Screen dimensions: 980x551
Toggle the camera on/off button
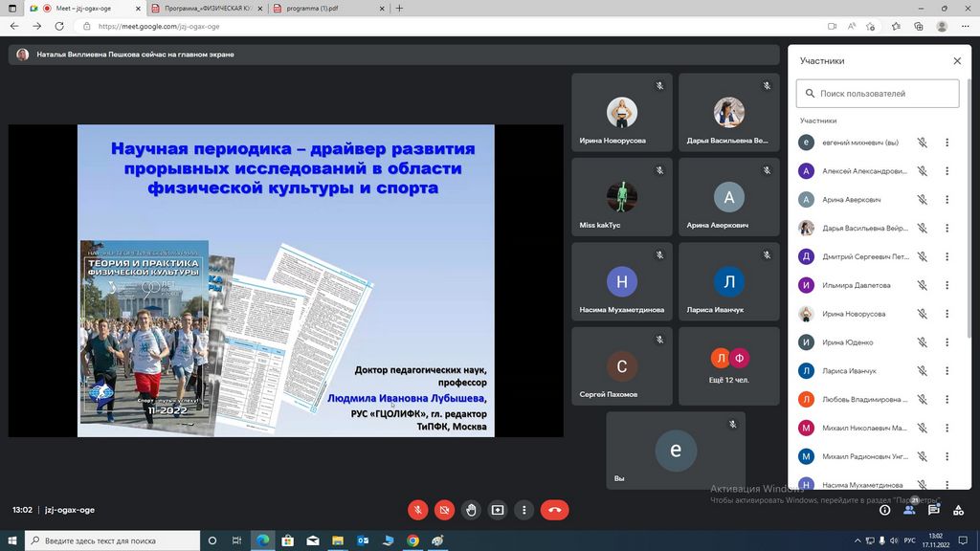444,510
